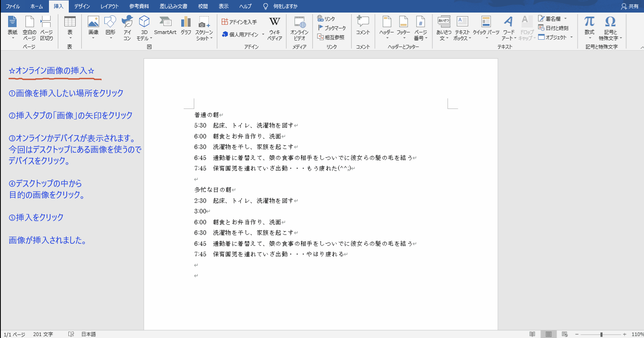644x338 pixels.
Task: Add a new コメント
Action: tap(363, 27)
